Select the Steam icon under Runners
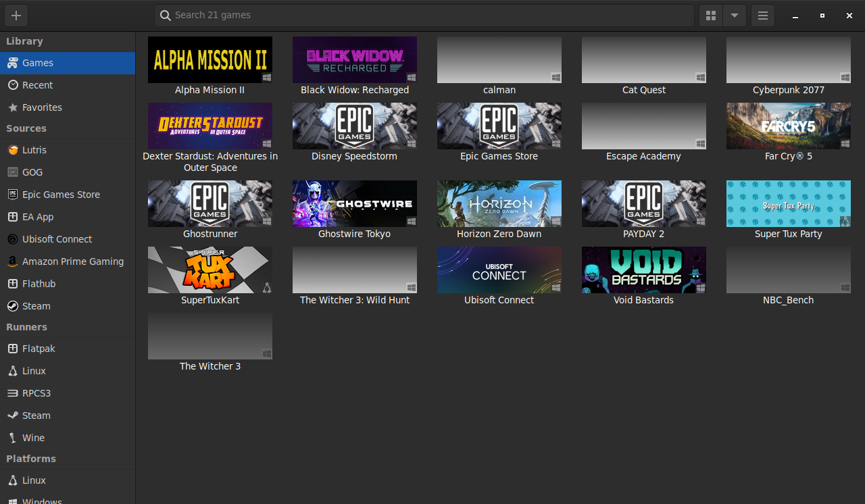 pos(13,415)
